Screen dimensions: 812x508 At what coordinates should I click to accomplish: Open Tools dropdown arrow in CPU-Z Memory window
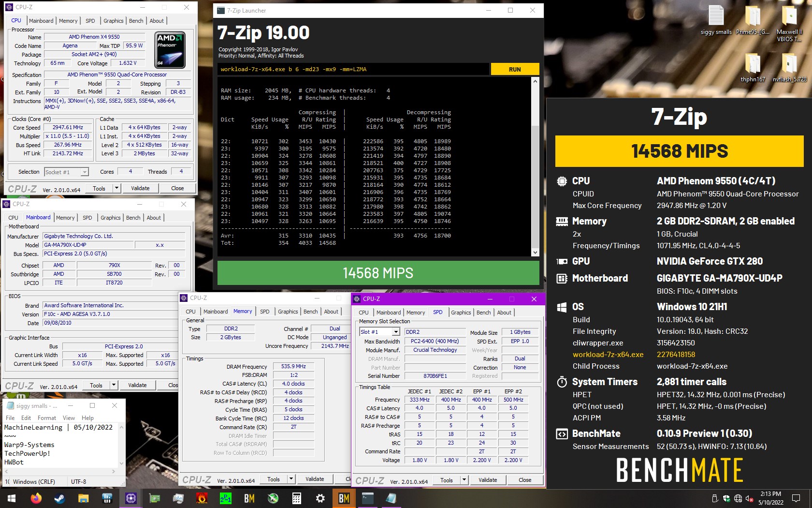pyautogui.click(x=291, y=479)
